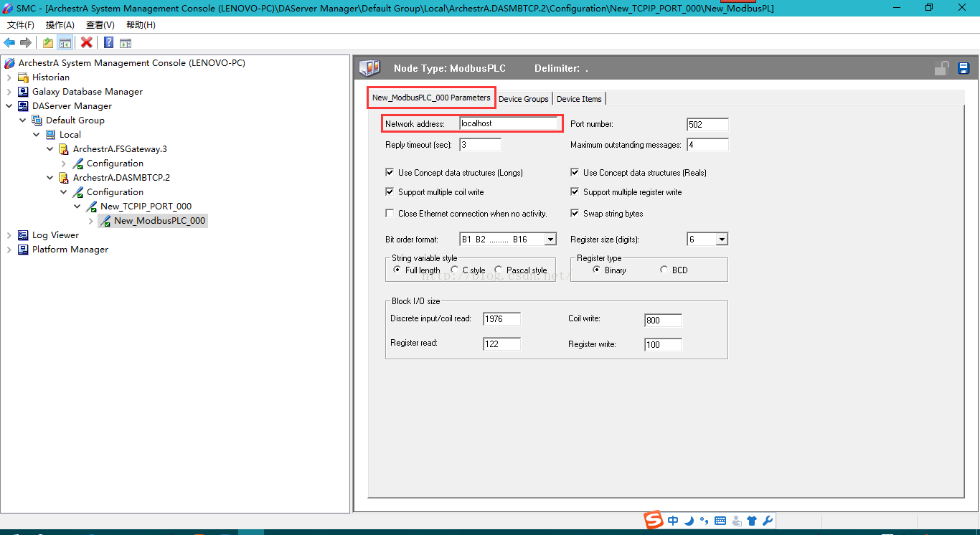980x535 pixels.
Task: Select the BCD register type
Action: 664,270
